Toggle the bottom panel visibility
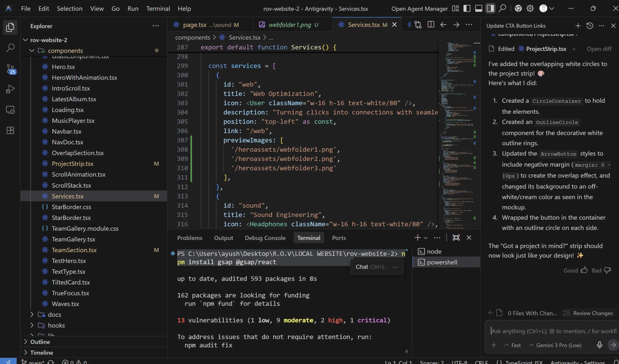The image size is (619, 364). click(x=479, y=8)
